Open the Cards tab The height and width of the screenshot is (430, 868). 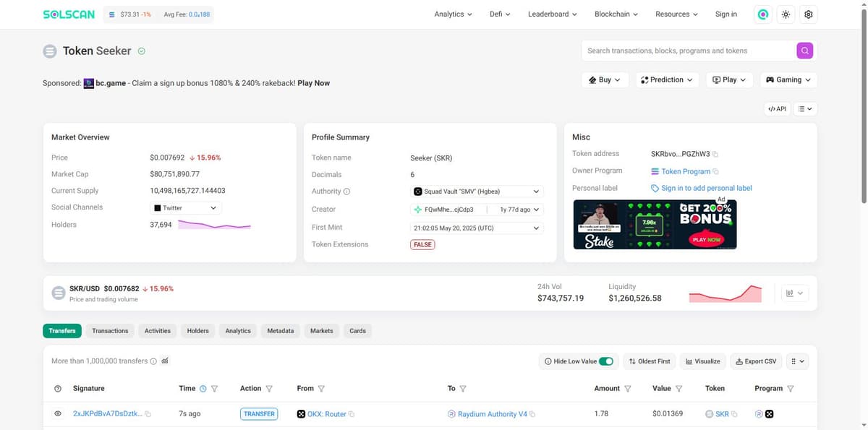coord(358,331)
